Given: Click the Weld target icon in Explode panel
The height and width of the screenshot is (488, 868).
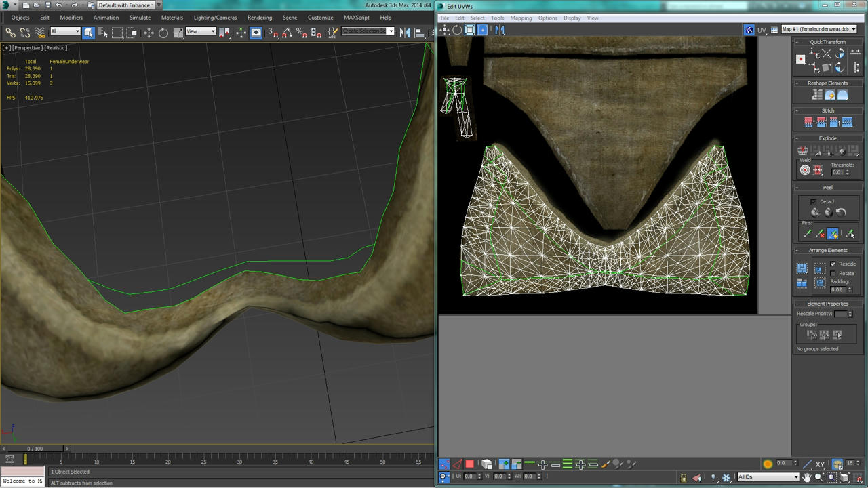Looking at the screenshot, I should (805, 170).
